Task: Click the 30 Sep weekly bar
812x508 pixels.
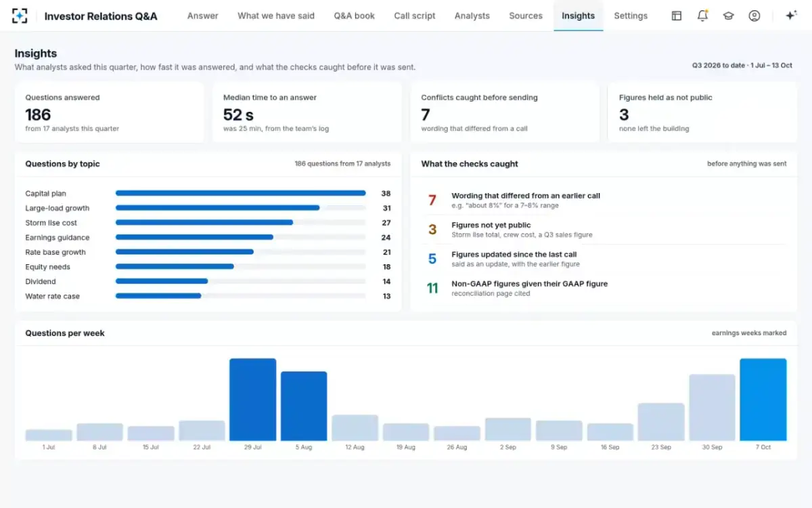Action: click(712, 408)
